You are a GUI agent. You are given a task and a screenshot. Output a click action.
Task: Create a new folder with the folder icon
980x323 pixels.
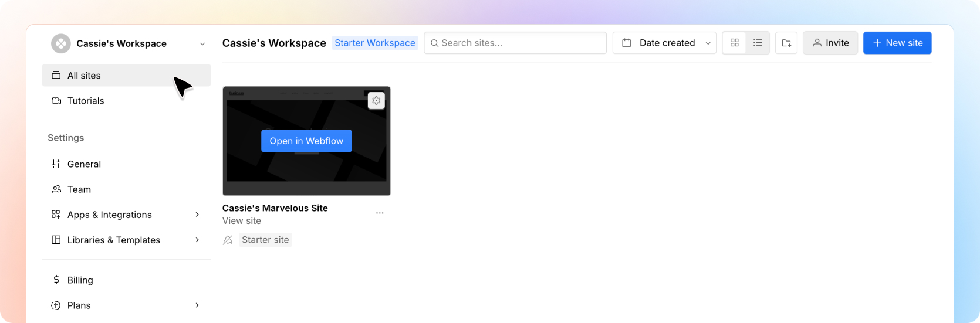coord(786,43)
